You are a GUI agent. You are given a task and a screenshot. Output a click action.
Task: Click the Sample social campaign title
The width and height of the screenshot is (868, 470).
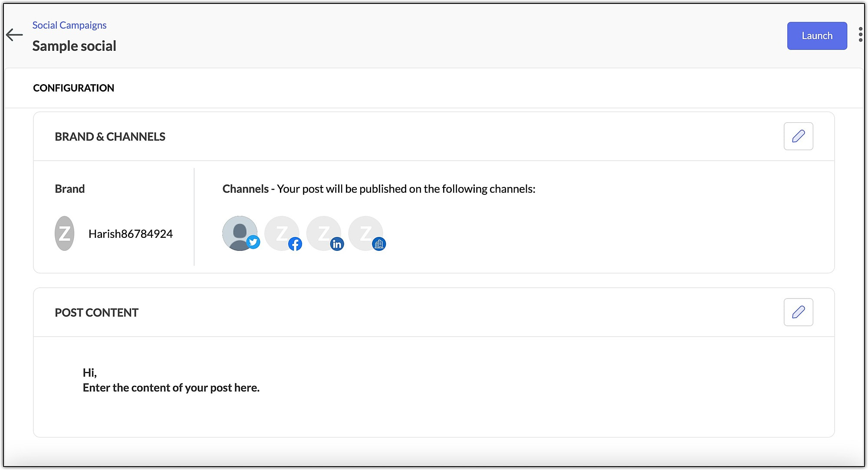coord(74,46)
